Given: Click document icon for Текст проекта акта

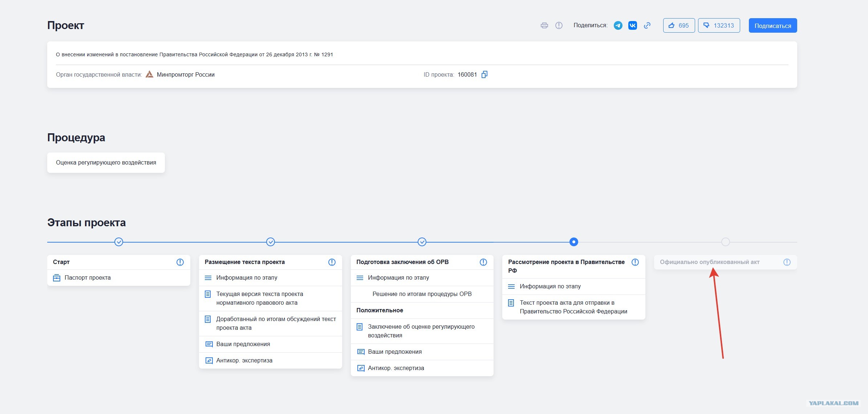Looking at the screenshot, I should (511, 303).
